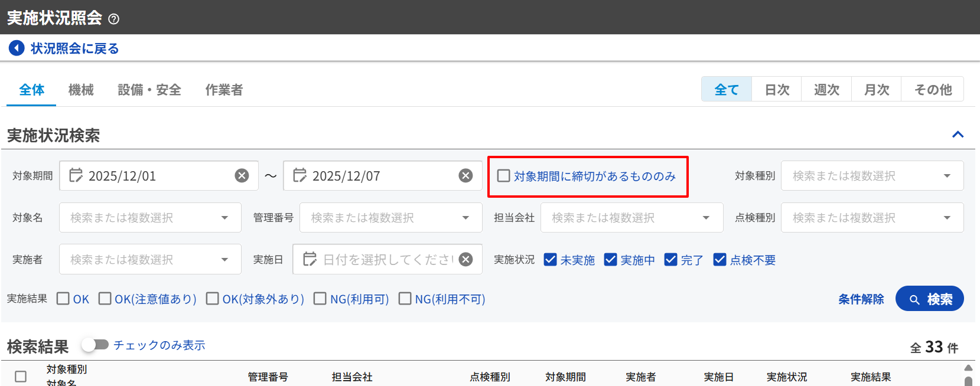Clear the end date 2025/12/07 field
The height and width of the screenshot is (386, 980).
tap(465, 176)
